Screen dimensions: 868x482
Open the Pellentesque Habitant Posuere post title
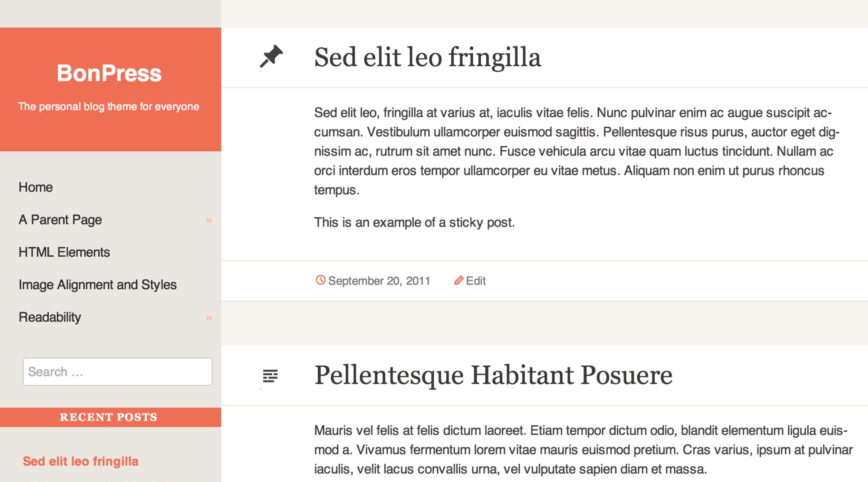[x=493, y=375]
